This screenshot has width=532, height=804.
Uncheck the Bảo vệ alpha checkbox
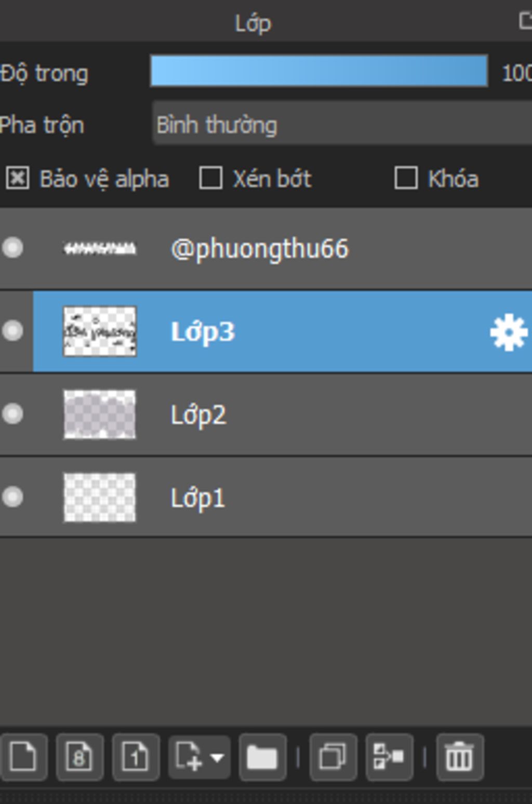(x=18, y=179)
